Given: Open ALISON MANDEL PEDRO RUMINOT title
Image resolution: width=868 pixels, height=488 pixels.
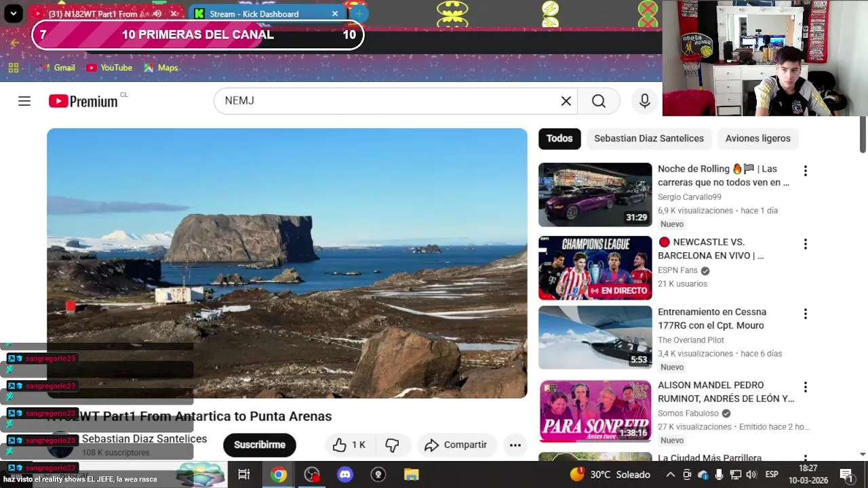Looking at the screenshot, I should pyautogui.click(x=726, y=392).
